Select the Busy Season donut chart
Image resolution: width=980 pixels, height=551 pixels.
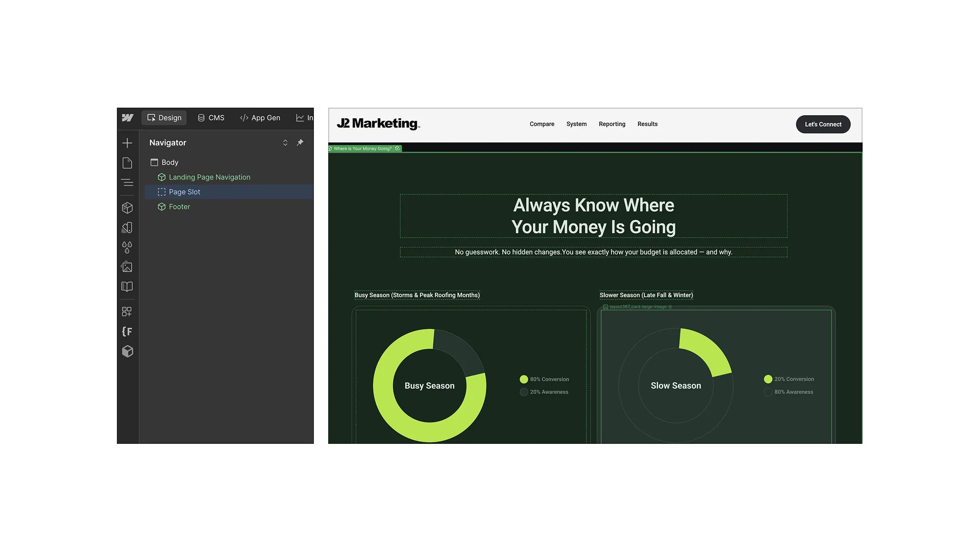(429, 386)
